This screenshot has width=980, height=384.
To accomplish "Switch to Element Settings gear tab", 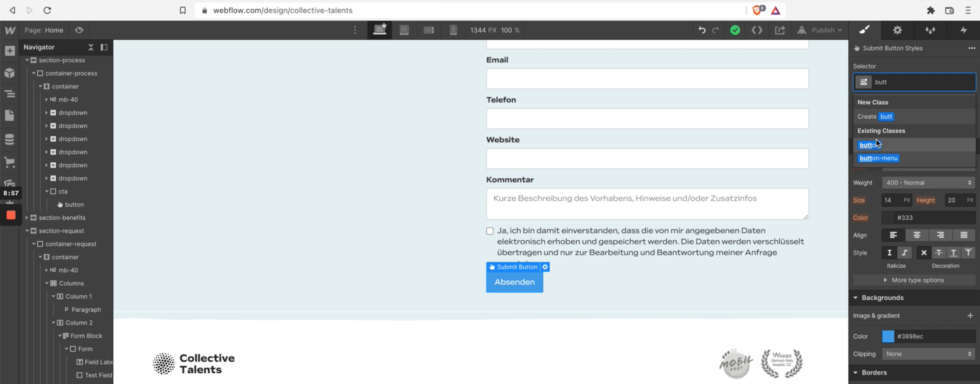I will (897, 30).
